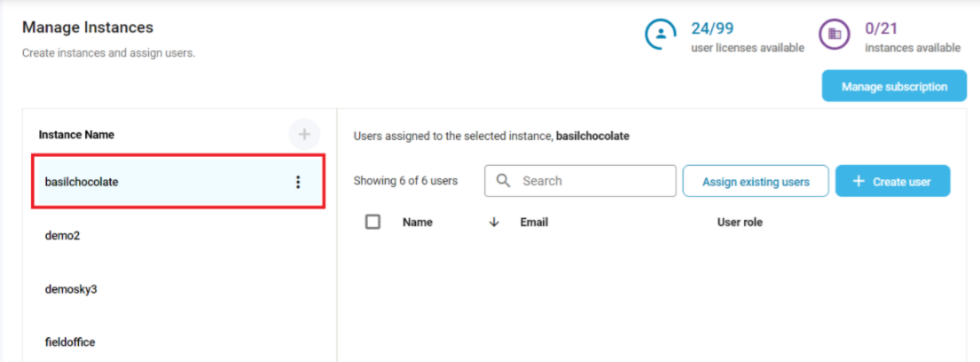The height and width of the screenshot is (362, 980).
Task: Open the Manage subscription page
Action: (894, 87)
